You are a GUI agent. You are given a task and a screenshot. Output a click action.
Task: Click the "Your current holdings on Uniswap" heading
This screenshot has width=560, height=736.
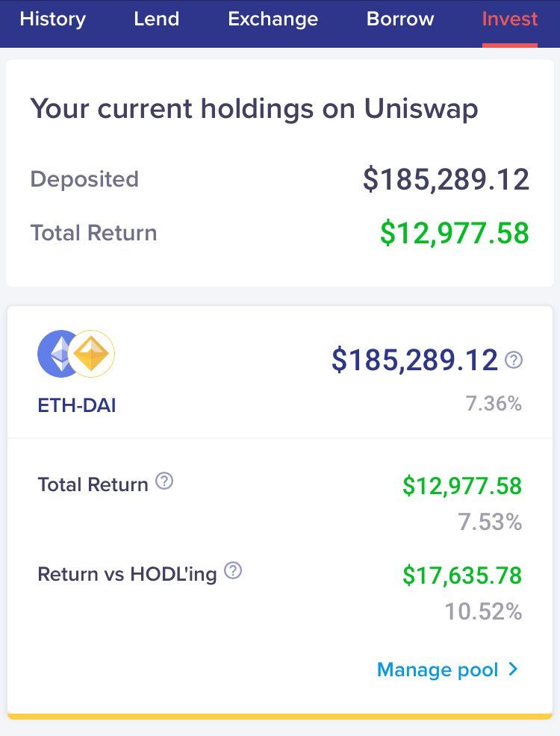click(x=254, y=110)
